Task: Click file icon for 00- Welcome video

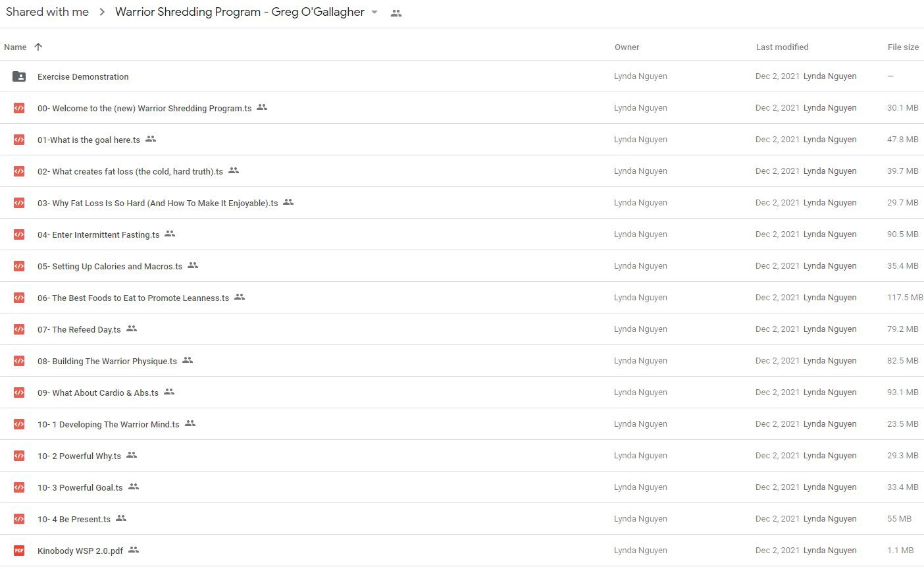Action: [x=19, y=108]
